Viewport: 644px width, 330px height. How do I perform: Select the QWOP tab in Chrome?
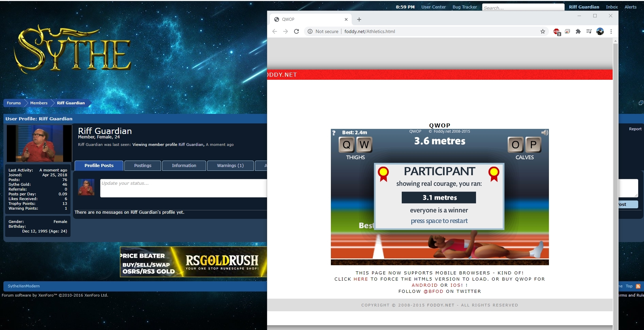(x=311, y=19)
